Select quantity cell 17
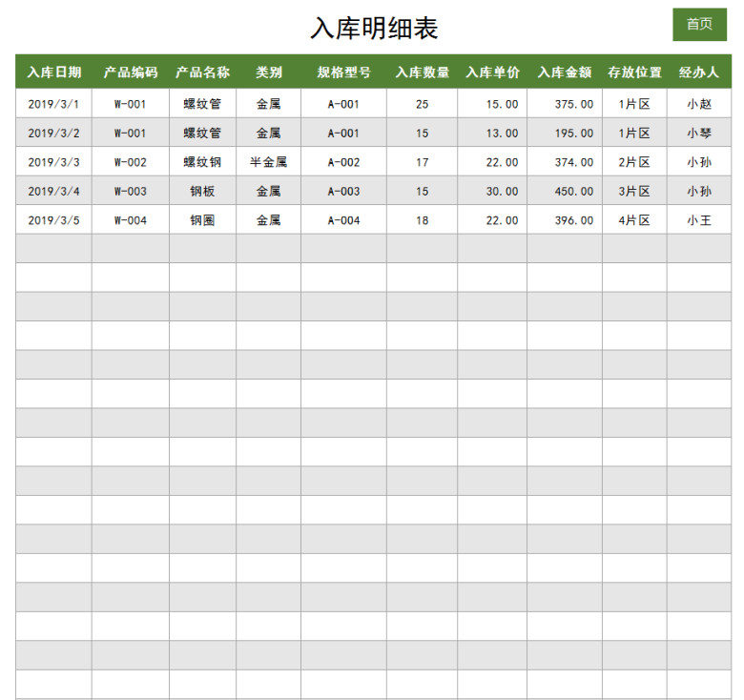This screenshot has height=700, width=744. [x=422, y=162]
